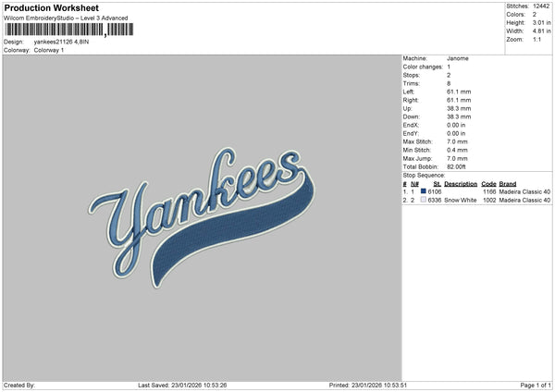Click the Stop Sequence heading
The height and width of the screenshot is (392, 555).
pyautogui.click(x=424, y=175)
